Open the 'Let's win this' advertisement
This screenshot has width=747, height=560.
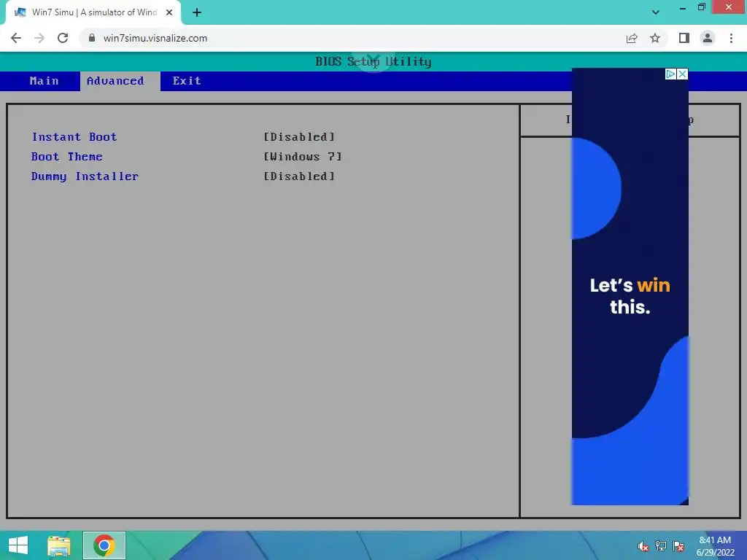point(630,287)
